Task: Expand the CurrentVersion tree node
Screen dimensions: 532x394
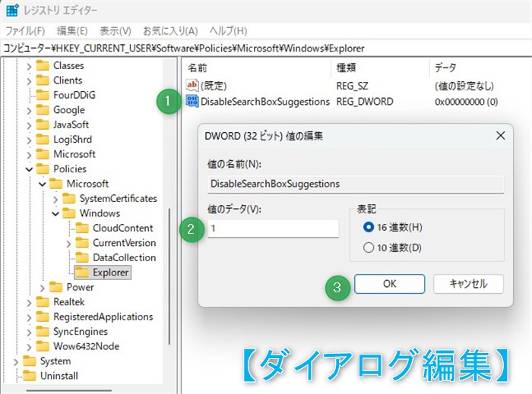Action: click(x=68, y=243)
